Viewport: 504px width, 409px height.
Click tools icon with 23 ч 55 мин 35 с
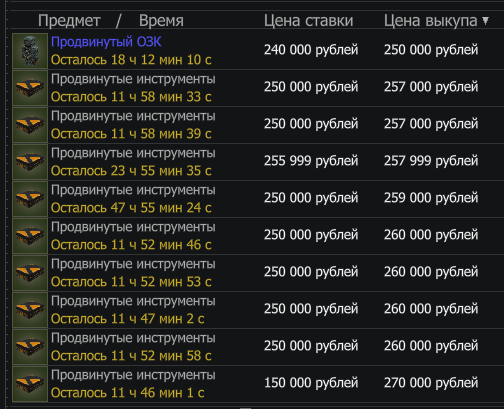pos(30,162)
